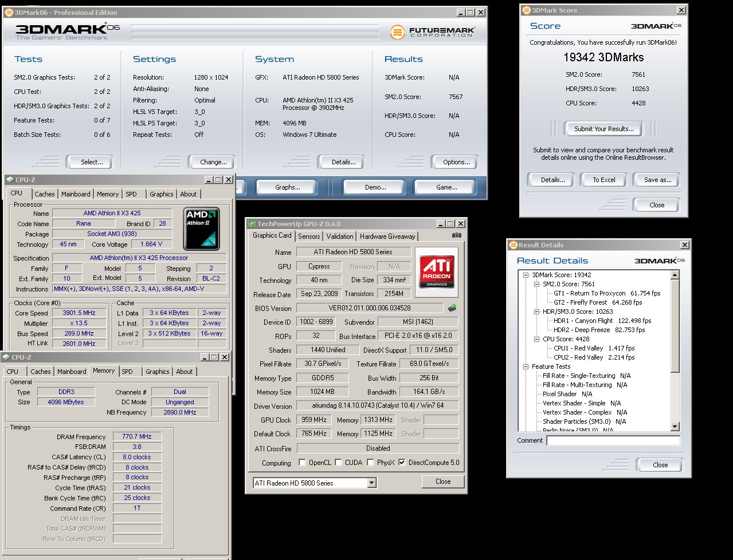Click the Bandwidth value 164.1 GB/s
Screen dimensions: 733x560
tap(429, 392)
